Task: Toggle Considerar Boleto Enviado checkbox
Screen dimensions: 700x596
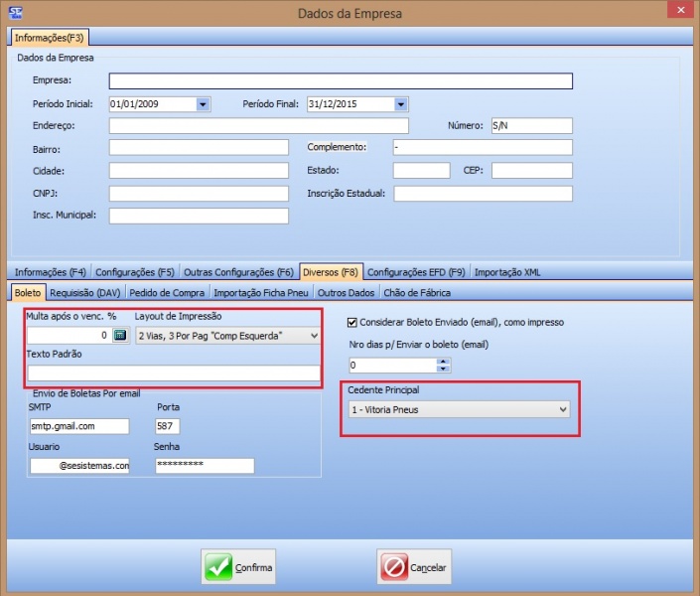Action: pyautogui.click(x=352, y=322)
